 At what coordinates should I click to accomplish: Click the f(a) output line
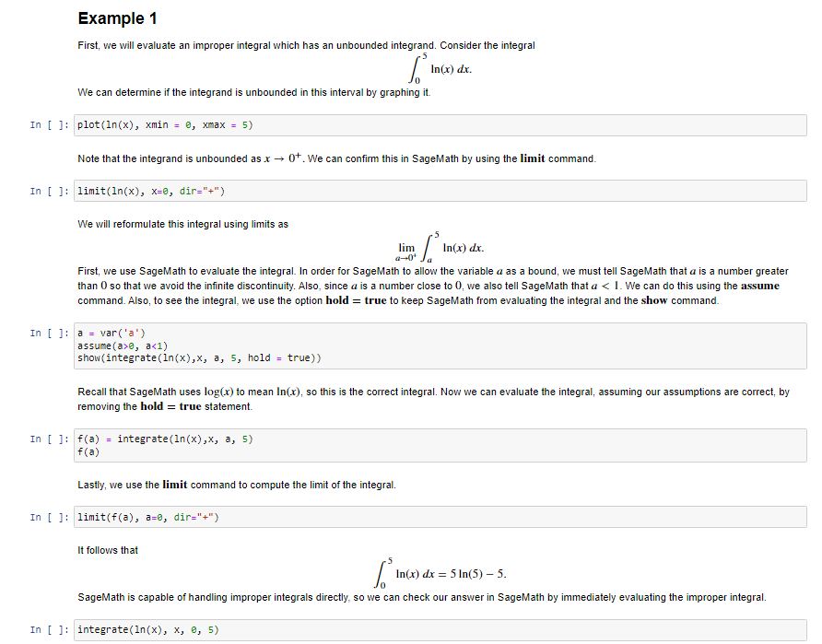pos(89,451)
